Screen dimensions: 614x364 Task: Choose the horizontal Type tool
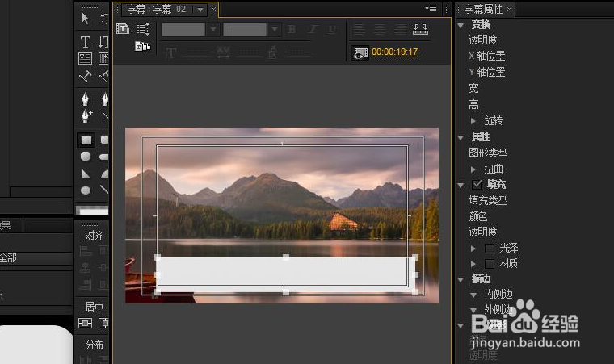[x=86, y=42]
